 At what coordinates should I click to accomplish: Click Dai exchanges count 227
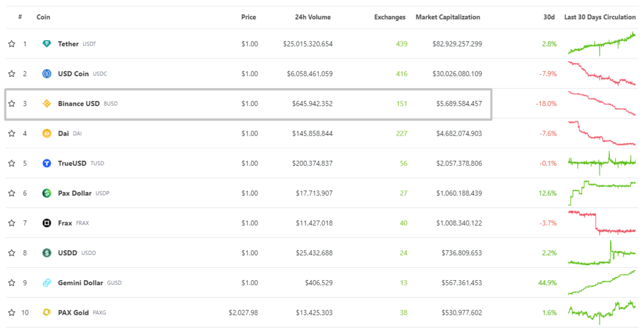pos(401,133)
